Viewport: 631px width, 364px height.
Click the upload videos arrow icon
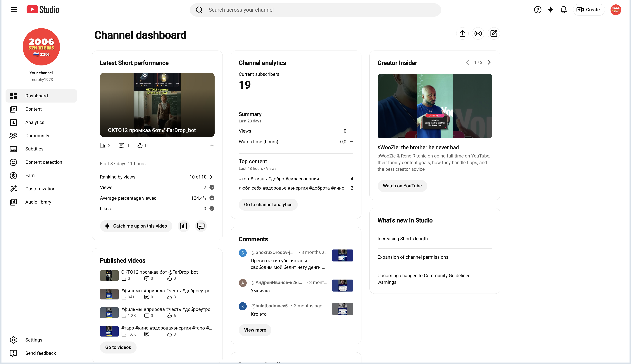(x=462, y=34)
